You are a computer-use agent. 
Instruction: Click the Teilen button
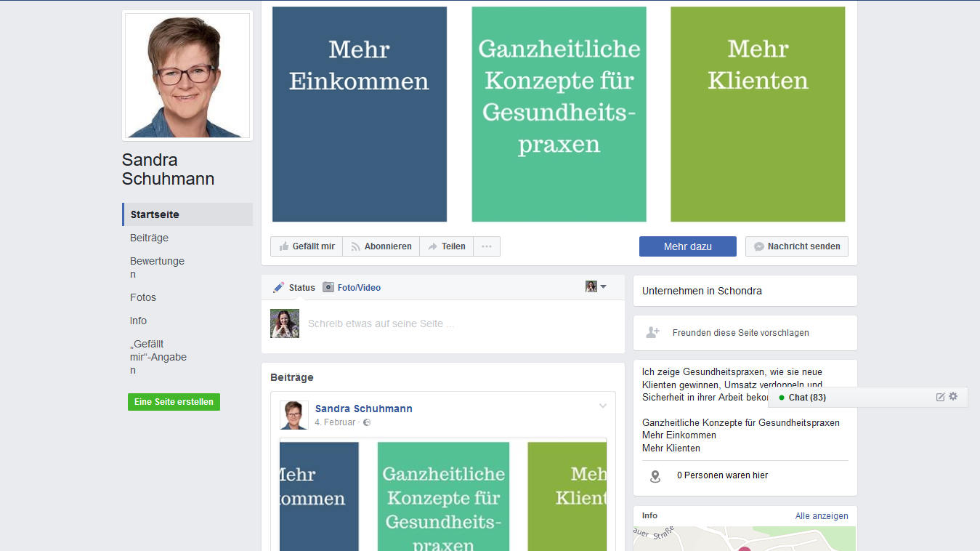tap(446, 246)
